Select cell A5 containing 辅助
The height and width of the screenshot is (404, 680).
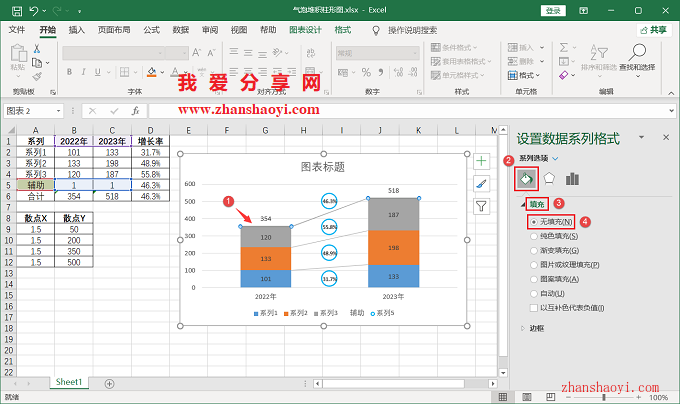click(36, 185)
